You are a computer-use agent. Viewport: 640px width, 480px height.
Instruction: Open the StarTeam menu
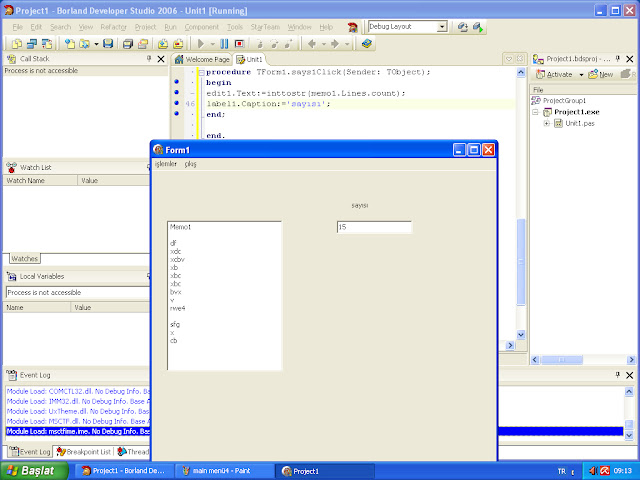pyautogui.click(x=265, y=27)
